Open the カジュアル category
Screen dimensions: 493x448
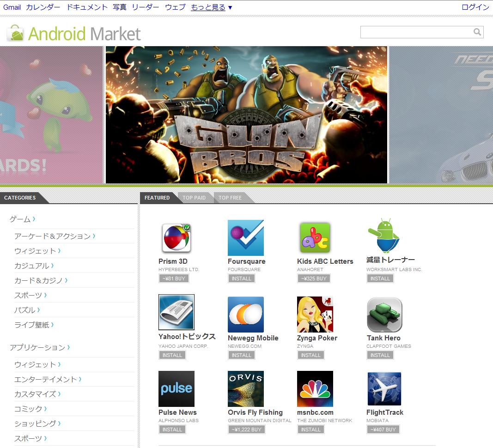tap(34, 266)
